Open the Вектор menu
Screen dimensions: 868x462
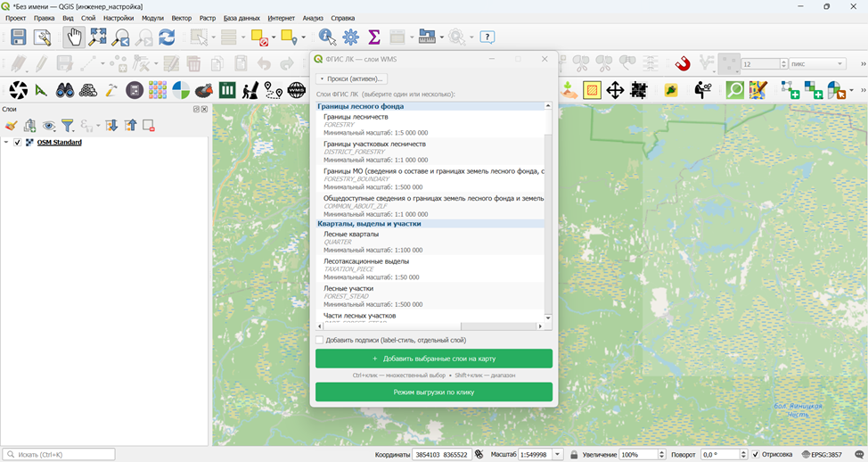tap(181, 18)
